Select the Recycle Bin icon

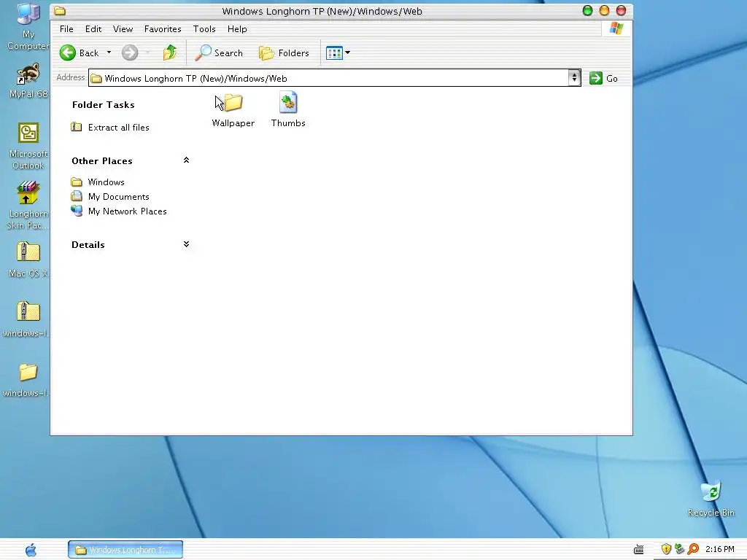711,499
